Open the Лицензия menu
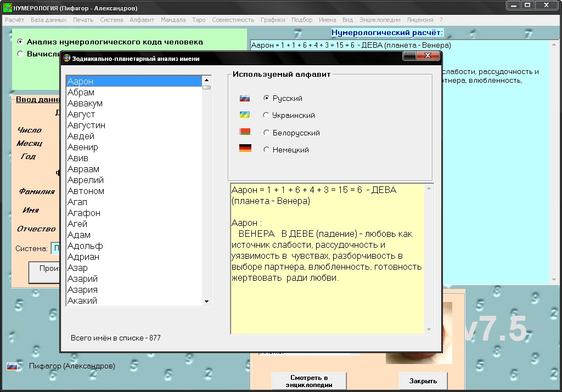The width and height of the screenshot is (562, 392). (420, 20)
